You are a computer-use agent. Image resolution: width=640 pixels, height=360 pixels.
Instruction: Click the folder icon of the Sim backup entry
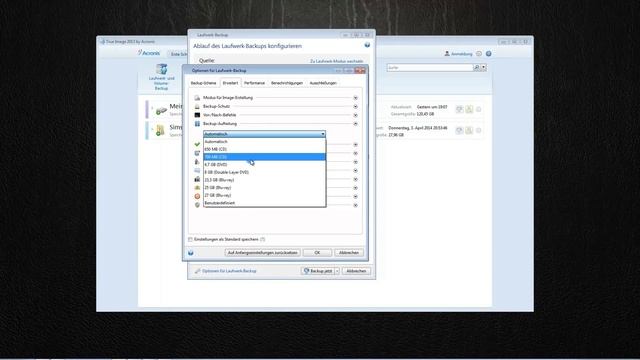pyautogui.click(x=160, y=131)
